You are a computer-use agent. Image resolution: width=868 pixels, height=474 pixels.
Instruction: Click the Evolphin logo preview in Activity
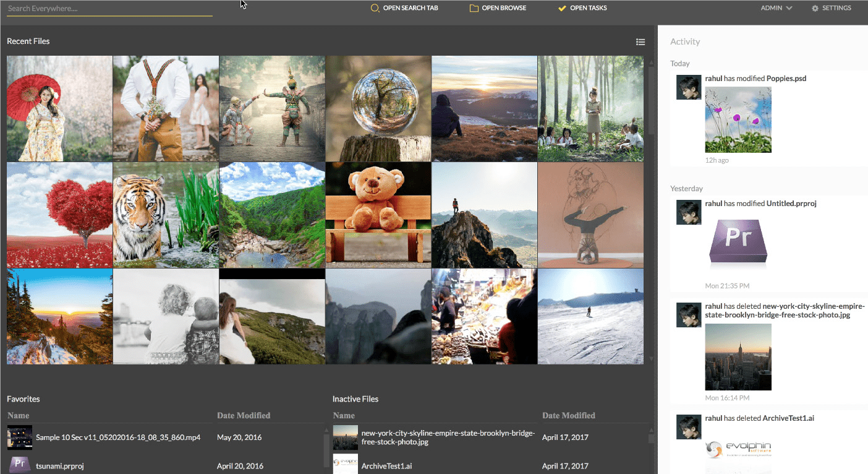738,450
